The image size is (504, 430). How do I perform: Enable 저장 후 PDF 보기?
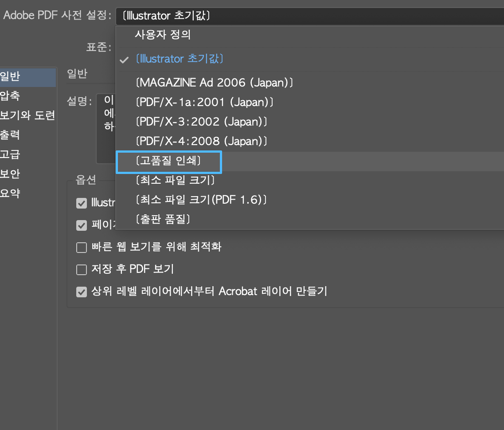(x=82, y=270)
